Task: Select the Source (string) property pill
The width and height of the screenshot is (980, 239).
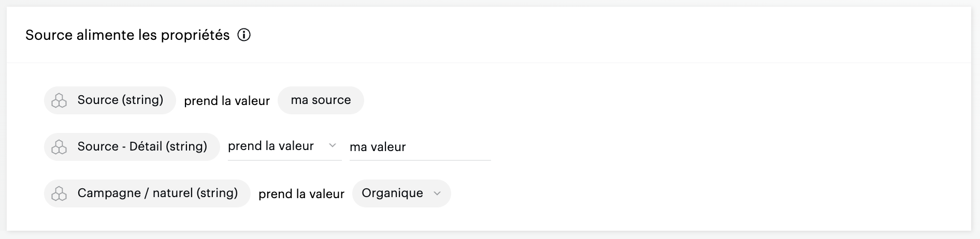Action: 120,100
